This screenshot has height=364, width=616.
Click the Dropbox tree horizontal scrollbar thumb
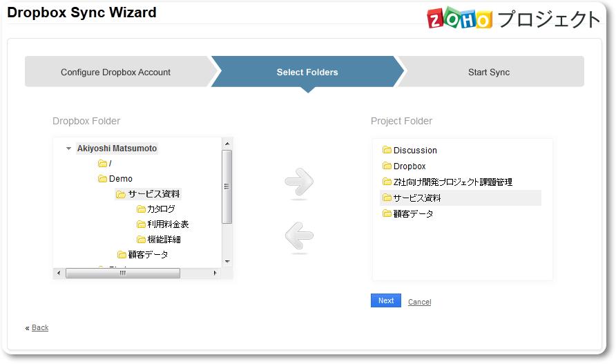point(122,274)
